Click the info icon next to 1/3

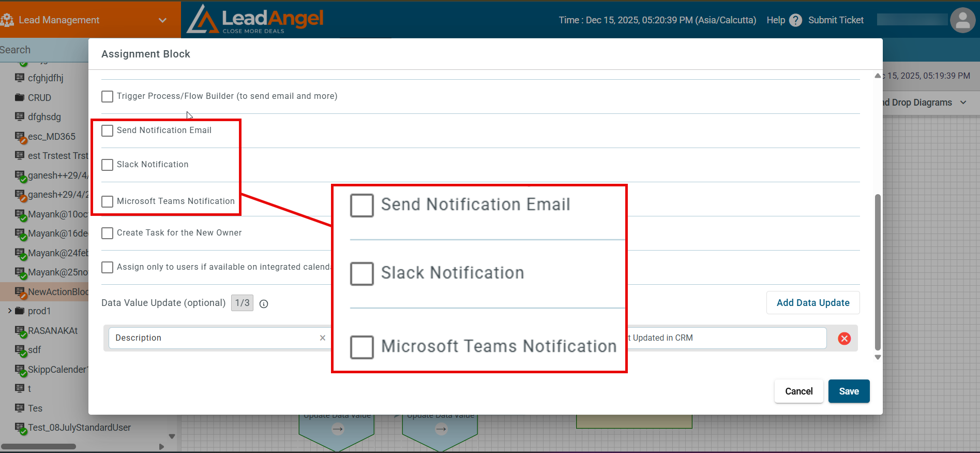[x=264, y=304]
